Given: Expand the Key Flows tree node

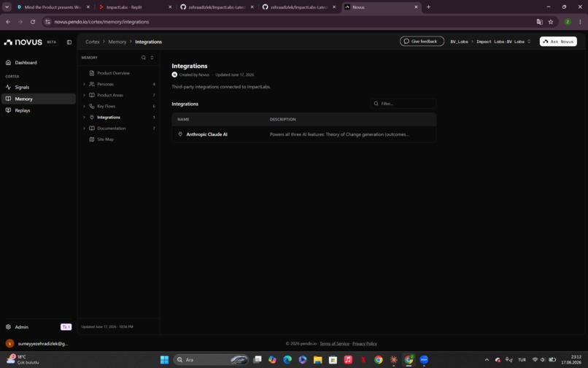Looking at the screenshot, I should click(x=84, y=107).
